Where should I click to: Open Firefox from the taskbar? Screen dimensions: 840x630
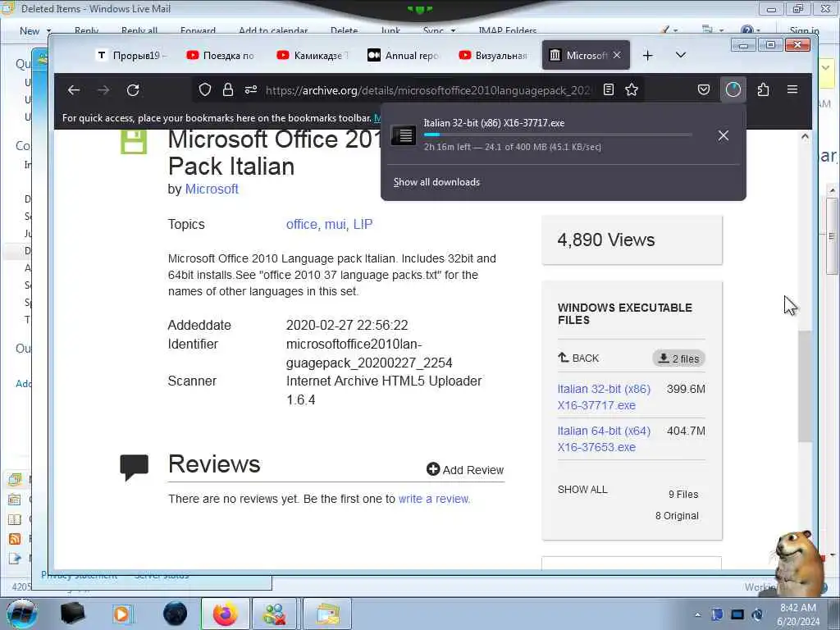pos(226,614)
